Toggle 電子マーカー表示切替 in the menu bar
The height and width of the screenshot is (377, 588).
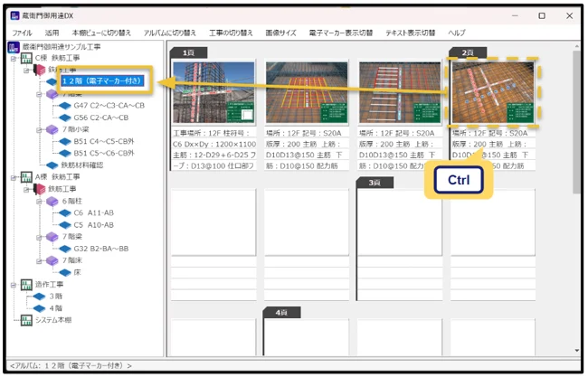coord(340,33)
